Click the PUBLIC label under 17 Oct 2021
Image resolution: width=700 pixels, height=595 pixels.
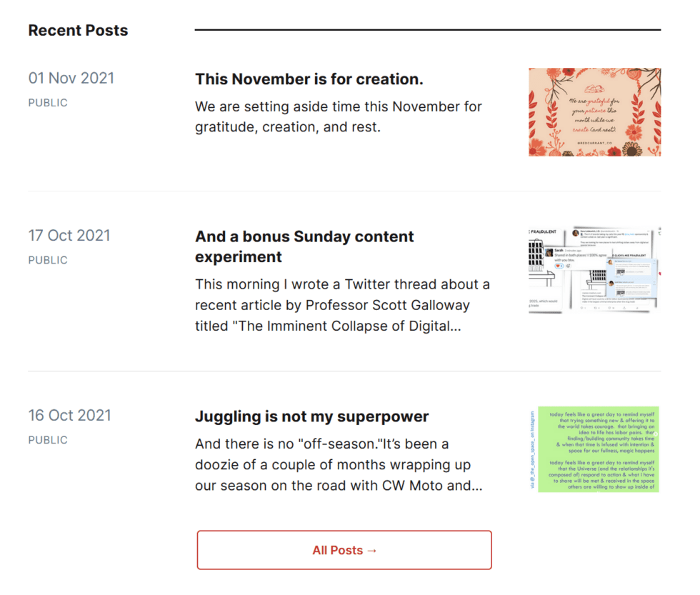click(48, 260)
